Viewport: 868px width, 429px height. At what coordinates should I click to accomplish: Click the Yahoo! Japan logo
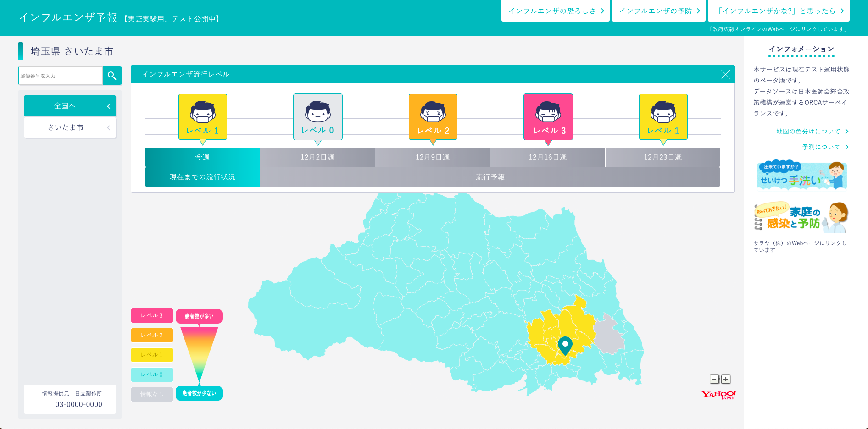click(x=718, y=395)
